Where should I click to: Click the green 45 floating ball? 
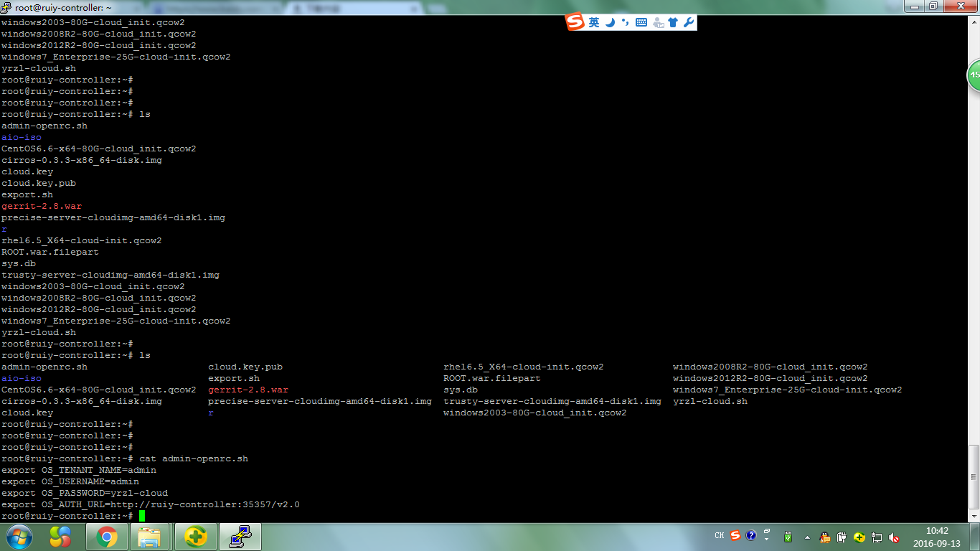pyautogui.click(x=974, y=75)
